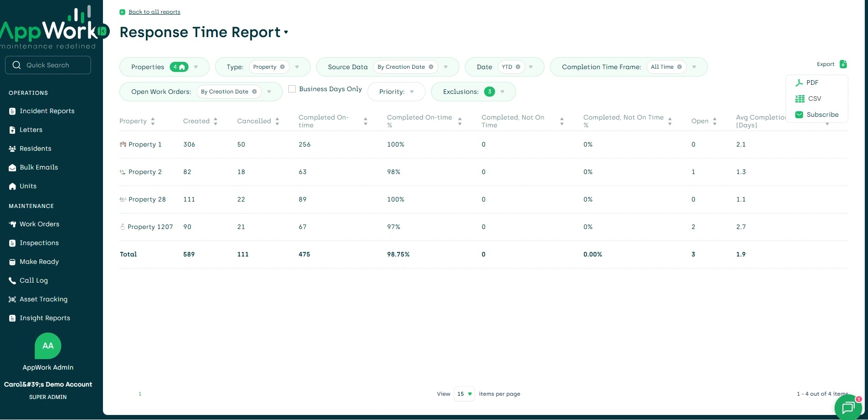868x420 pixels.
Task: Go to Work Orders in sidebar
Action: coord(39,224)
